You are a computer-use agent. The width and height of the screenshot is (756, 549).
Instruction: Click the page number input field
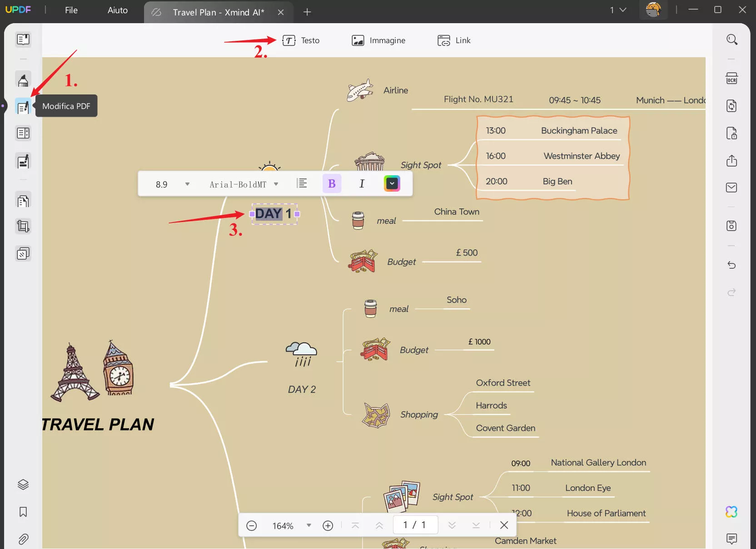click(x=415, y=525)
